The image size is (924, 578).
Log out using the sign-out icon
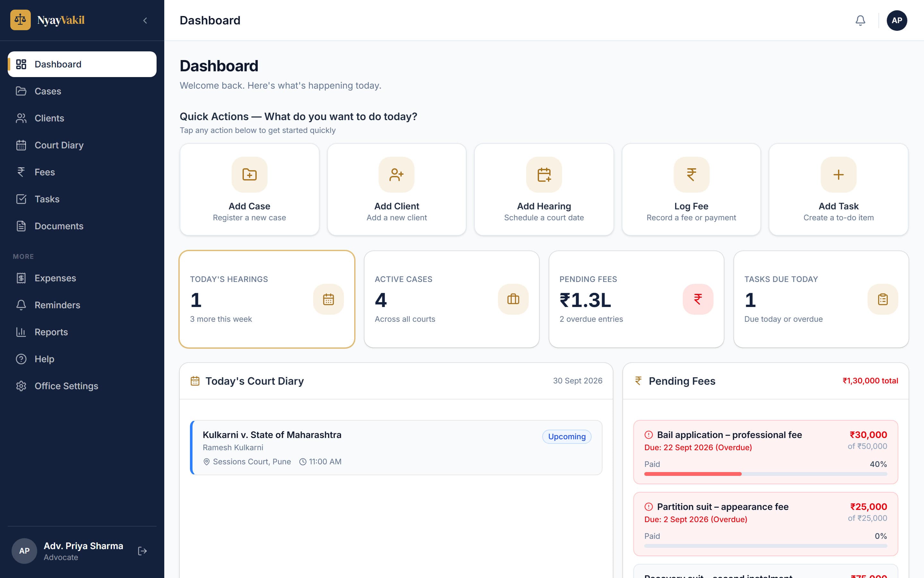(x=142, y=551)
